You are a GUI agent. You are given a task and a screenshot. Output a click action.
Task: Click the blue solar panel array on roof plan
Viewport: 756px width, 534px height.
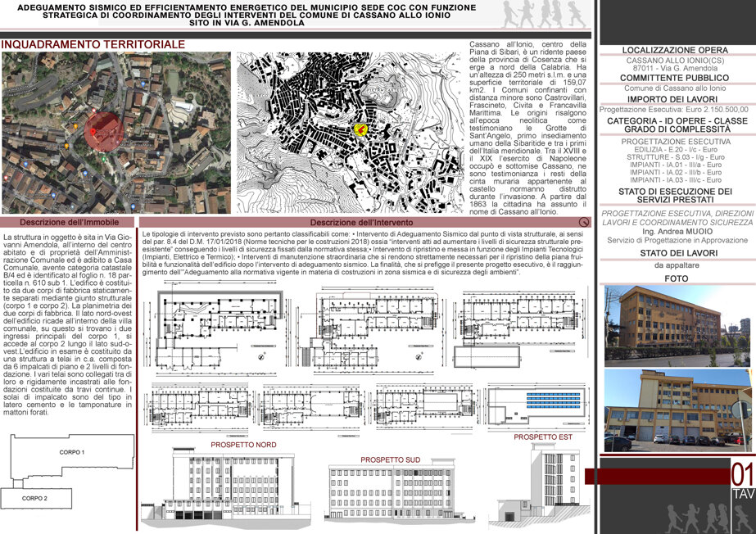point(554,400)
